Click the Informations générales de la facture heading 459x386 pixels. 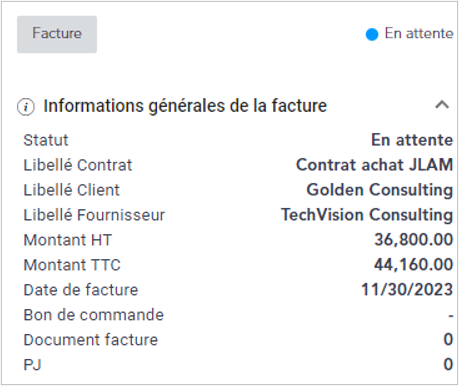(185, 106)
